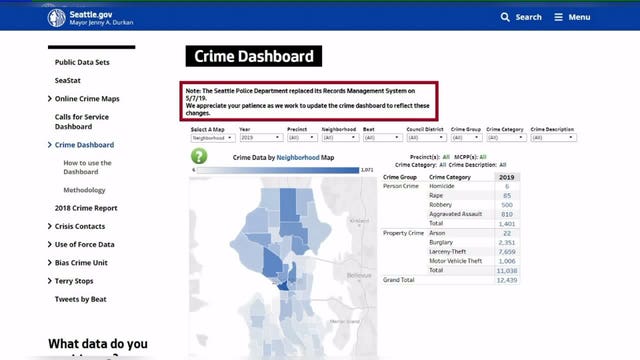Click the magnifying glass search icon

point(505,17)
